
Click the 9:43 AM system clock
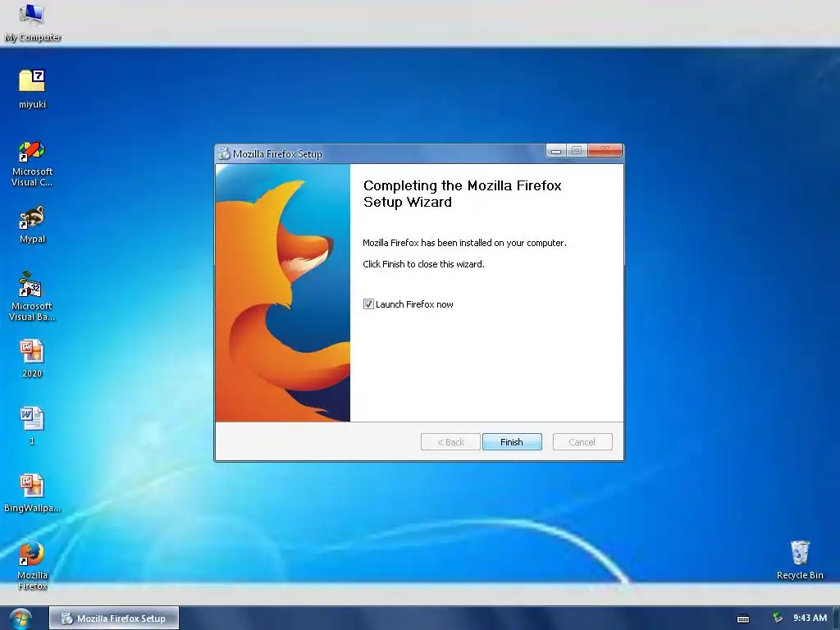tap(810, 618)
